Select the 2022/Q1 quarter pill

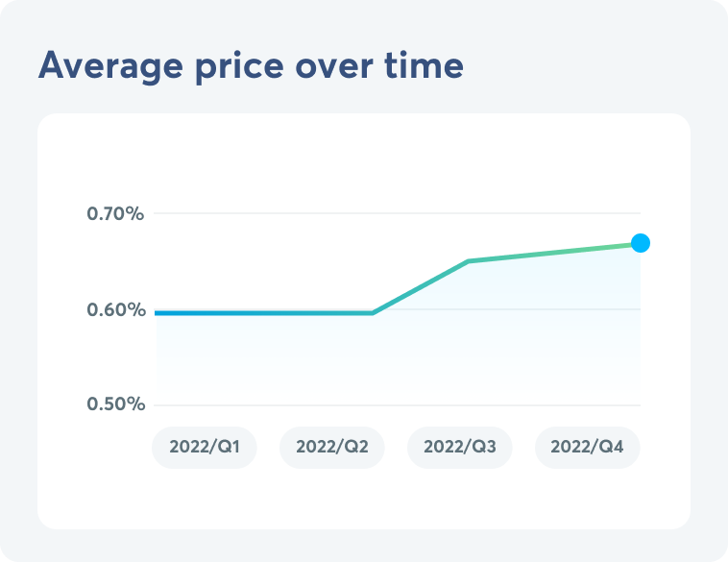point(204,448)
